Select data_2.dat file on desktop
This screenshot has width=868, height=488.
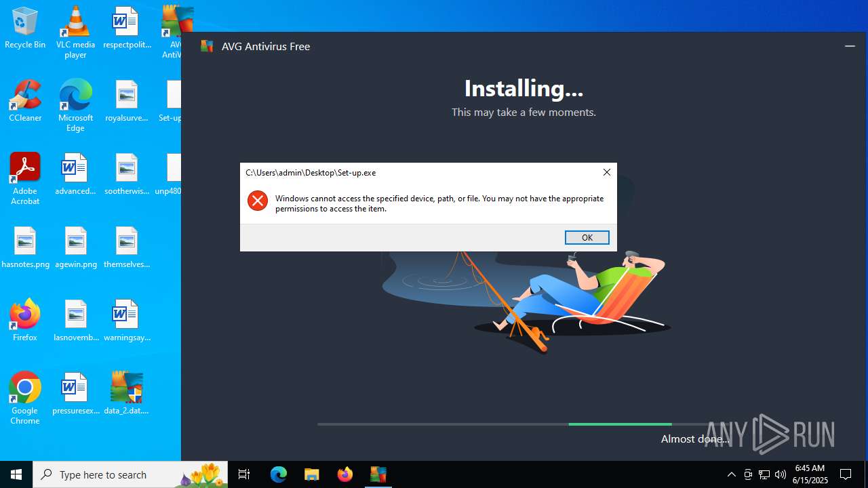coord(127,394)
